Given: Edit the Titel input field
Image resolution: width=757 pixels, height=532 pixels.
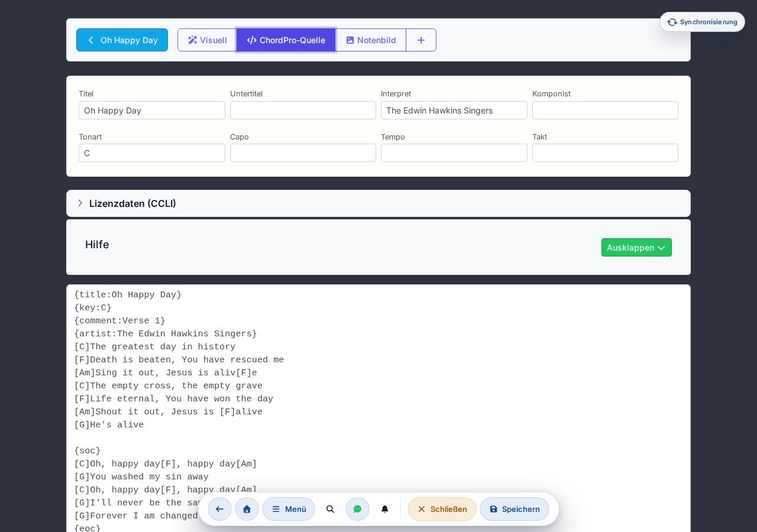Looking at the screenshot, I should (152, 111).
